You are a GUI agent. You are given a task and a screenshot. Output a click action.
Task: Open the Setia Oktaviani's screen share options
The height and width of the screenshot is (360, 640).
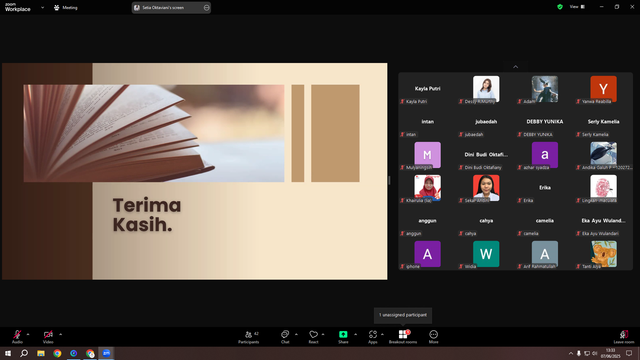[207, 7]
